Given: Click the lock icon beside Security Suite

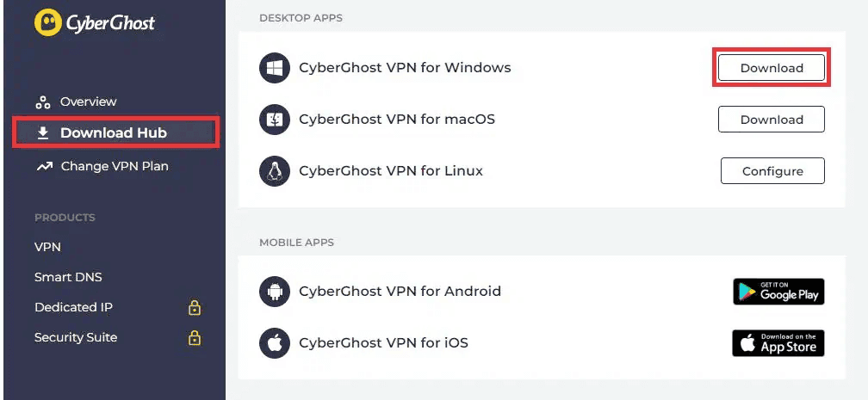Looking at the screenshot, I should coord(195,337).
